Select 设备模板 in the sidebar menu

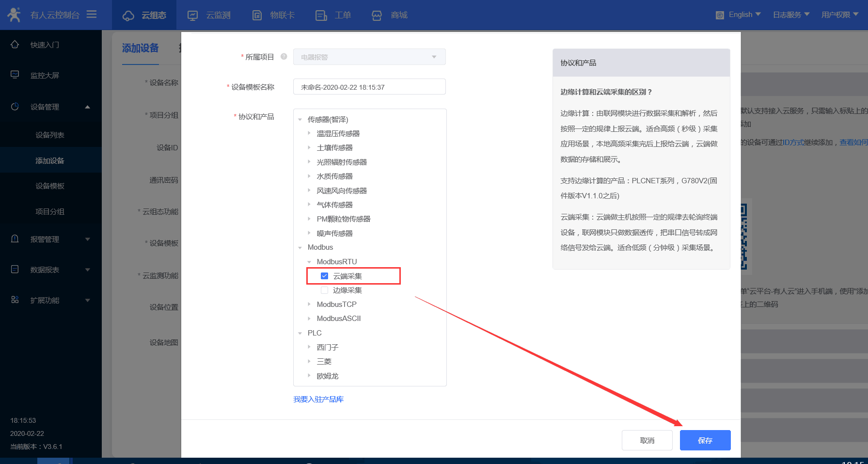coord(50,186)
